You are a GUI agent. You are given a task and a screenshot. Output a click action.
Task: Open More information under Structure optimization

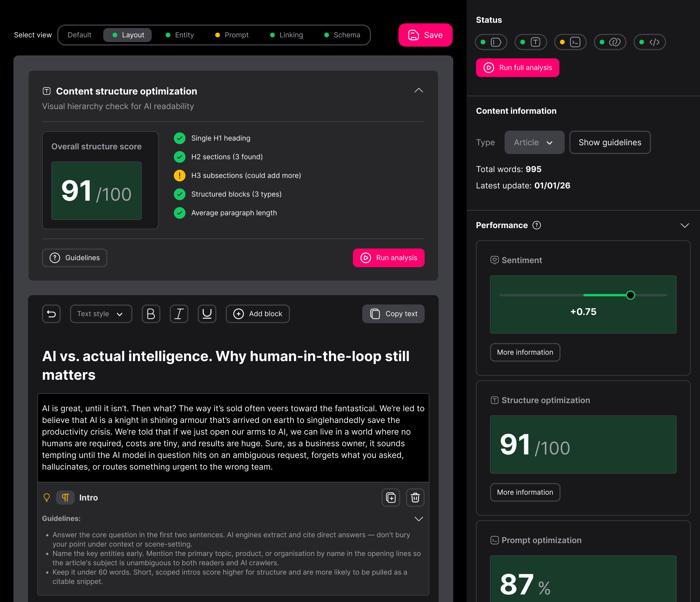525,493
